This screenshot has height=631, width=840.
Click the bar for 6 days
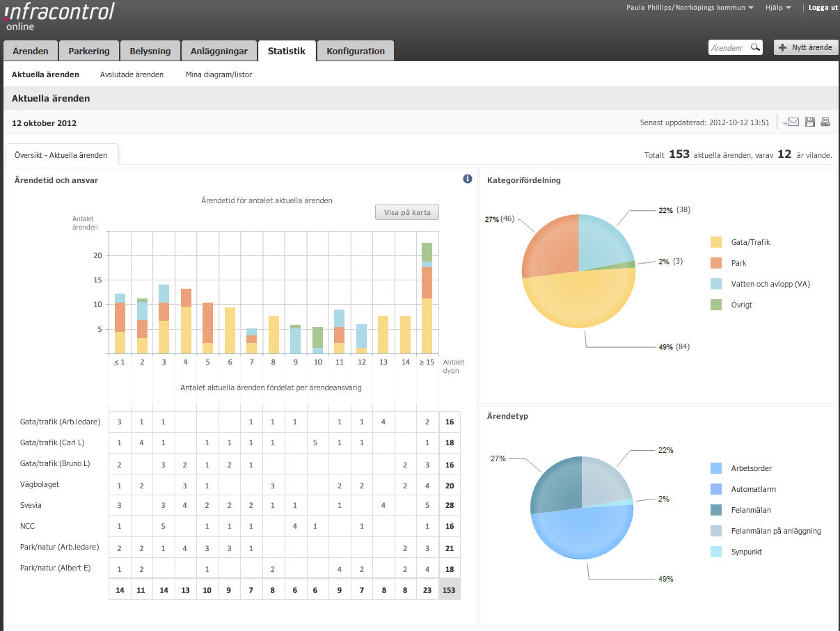coord(230,330)
